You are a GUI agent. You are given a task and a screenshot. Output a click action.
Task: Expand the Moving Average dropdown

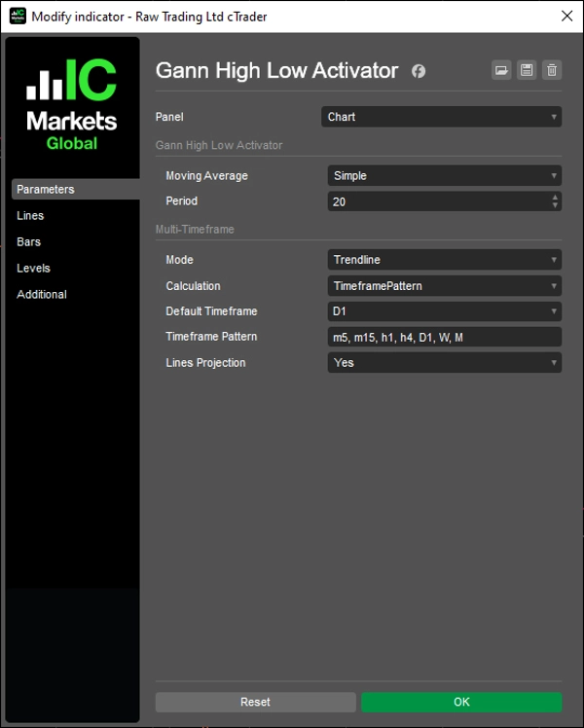[x=444, y=176]
